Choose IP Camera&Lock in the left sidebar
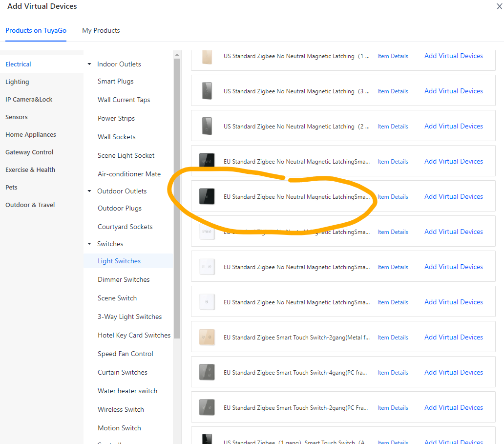 pos(29,99)
